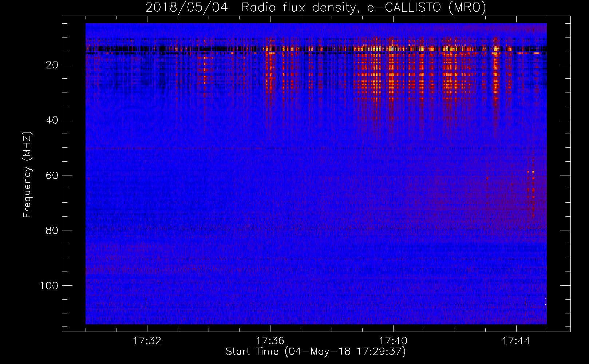Select the 17:32 time tick label
The width and height of the screenshot is (589, 364).
pos(147,341)
